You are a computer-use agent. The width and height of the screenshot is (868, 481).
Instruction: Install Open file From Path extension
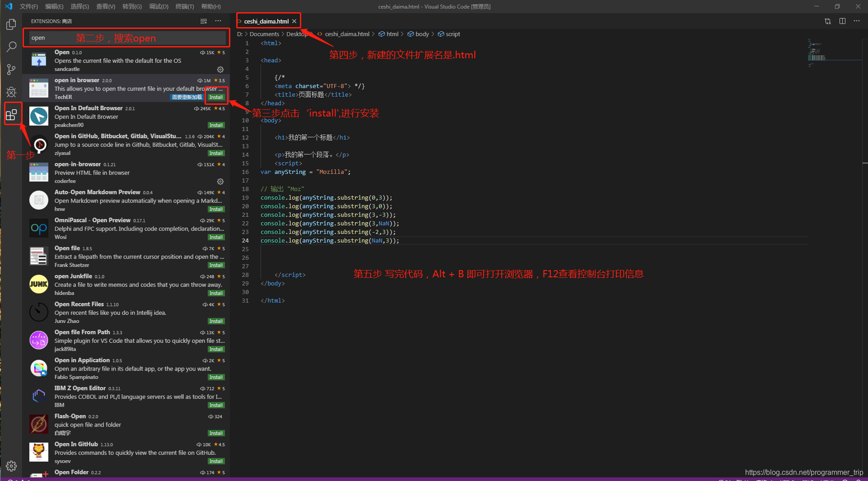click(x=216, y=349)
